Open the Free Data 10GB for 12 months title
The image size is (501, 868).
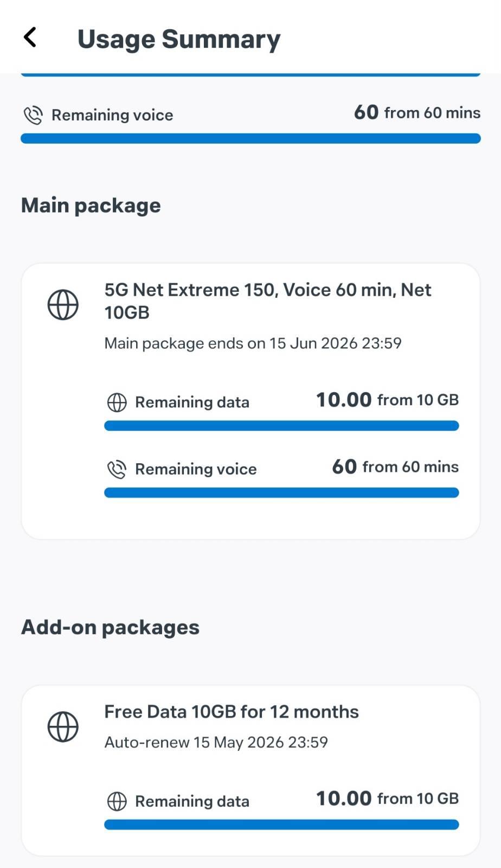232,711
